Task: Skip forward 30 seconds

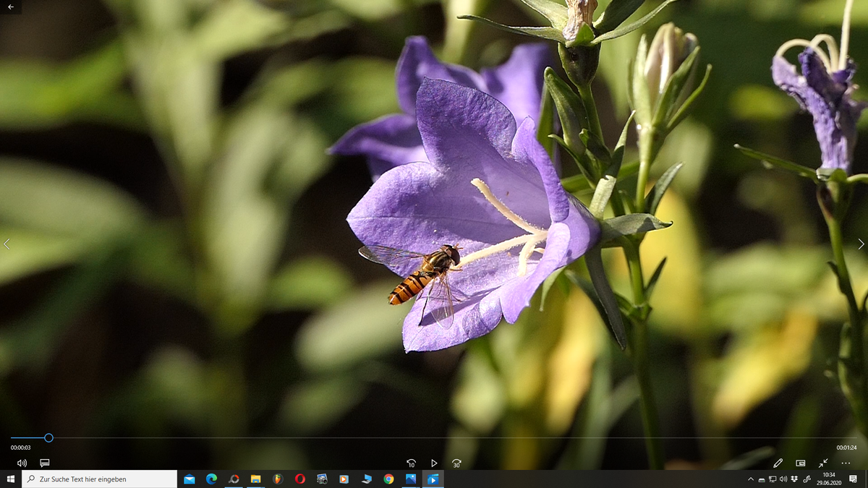Action: 456,463
